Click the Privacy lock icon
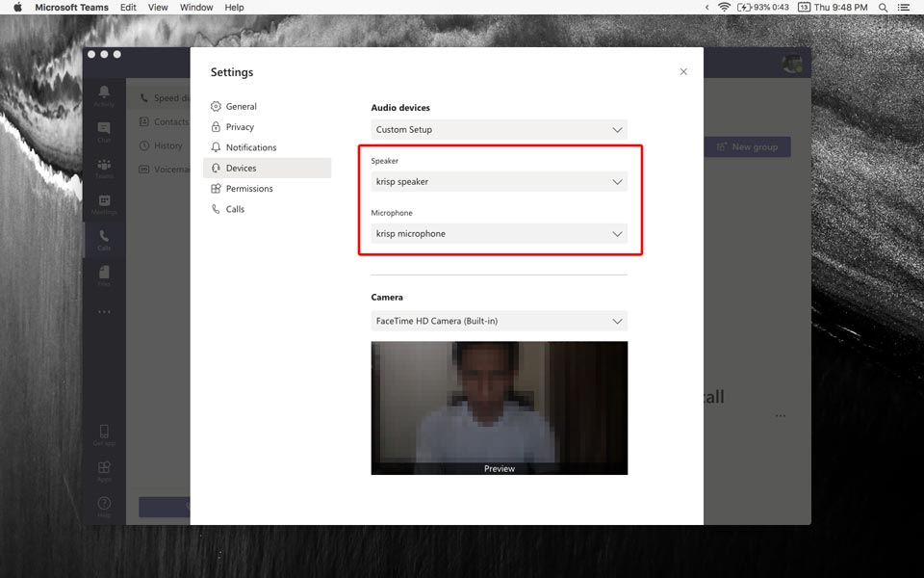Viewport: 924px width, 578px height. (216, 127)
